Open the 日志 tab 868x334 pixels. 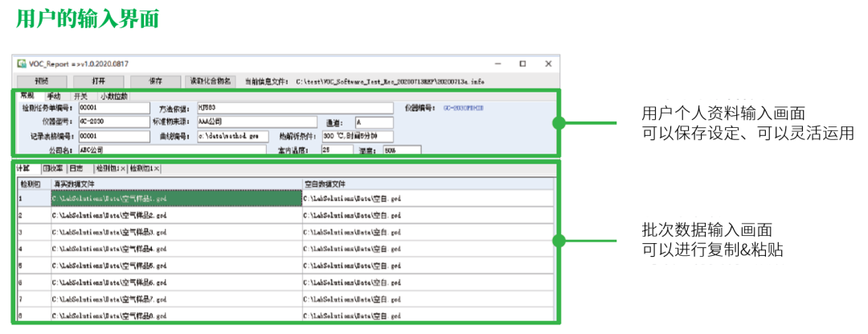[x=76, y=168]
